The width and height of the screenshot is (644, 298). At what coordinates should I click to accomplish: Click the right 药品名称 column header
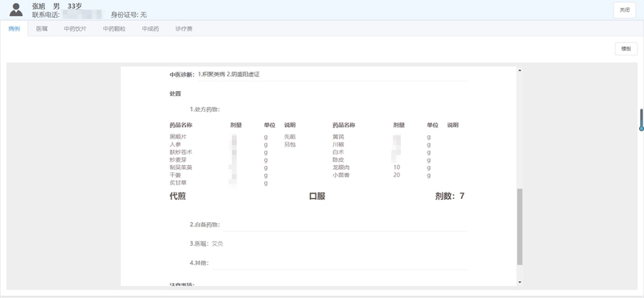344,125
